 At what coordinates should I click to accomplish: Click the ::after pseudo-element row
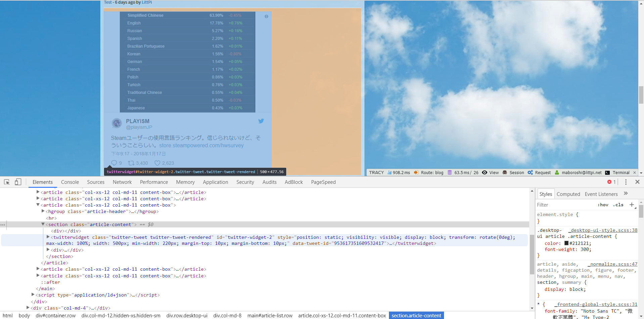51,282
